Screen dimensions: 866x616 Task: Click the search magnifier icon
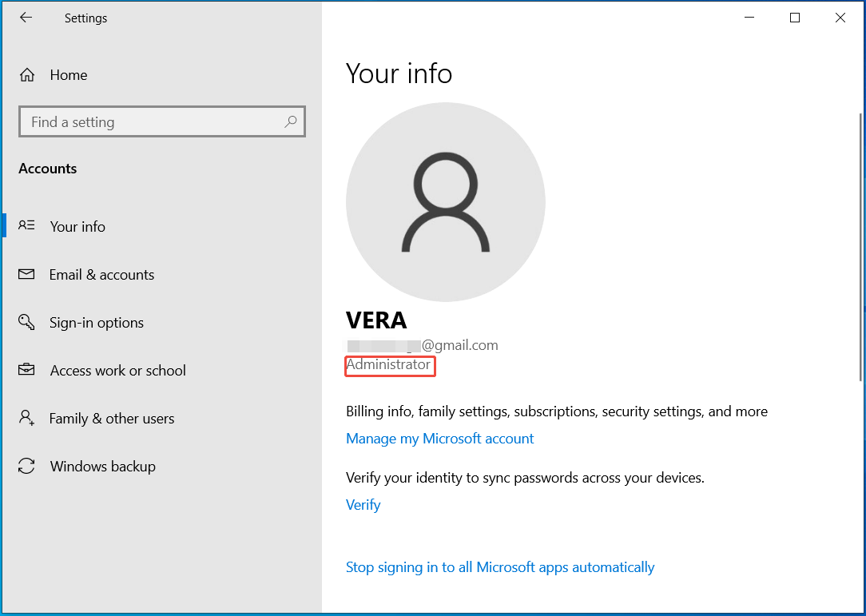[x=291, y=121]
